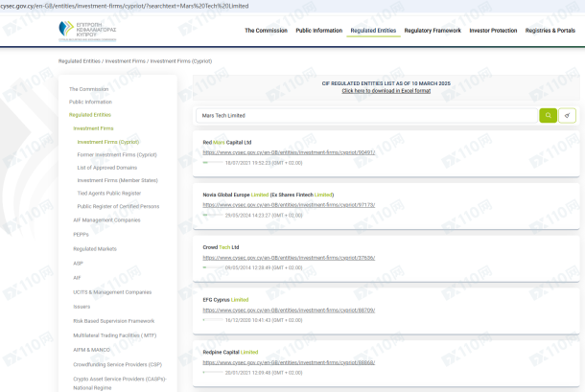Click the Regulated Entities breadcrumb

[x=79, y=61]
